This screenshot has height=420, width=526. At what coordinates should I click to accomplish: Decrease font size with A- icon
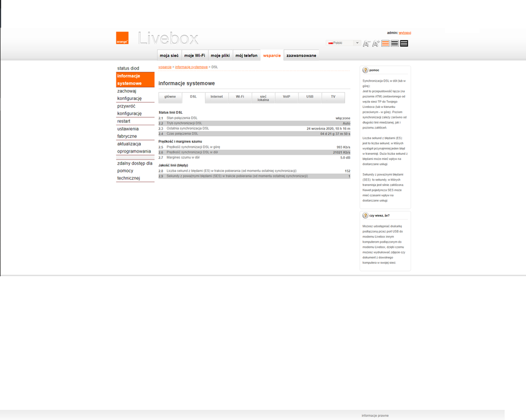366,44
